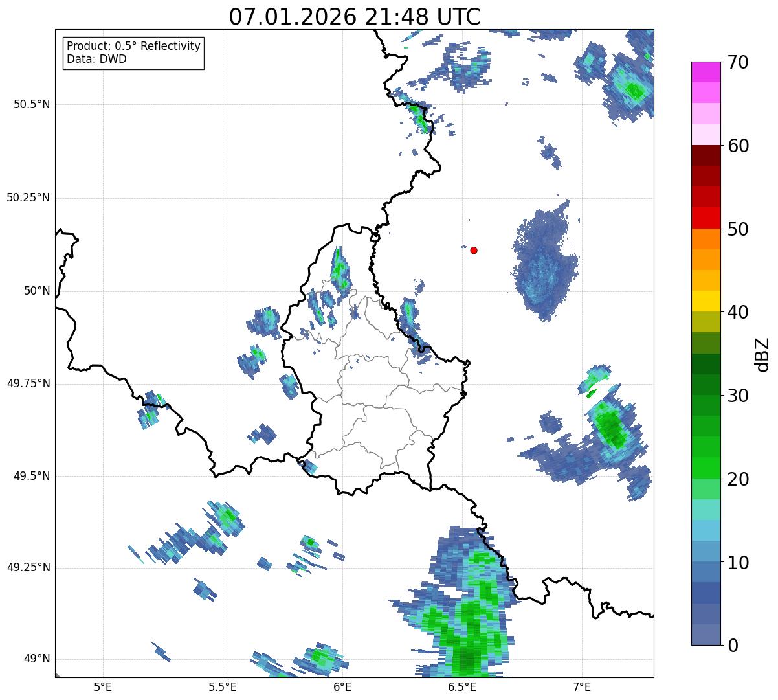Click the 0 tick on colorbar
Viewport: 778px width, 700px height.
(732, 646)
